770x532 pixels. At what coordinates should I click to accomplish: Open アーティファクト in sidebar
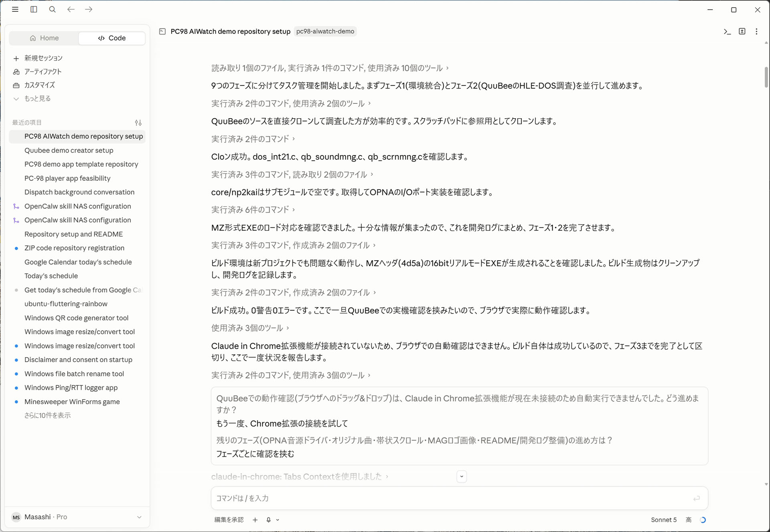[x=43, y=71]
